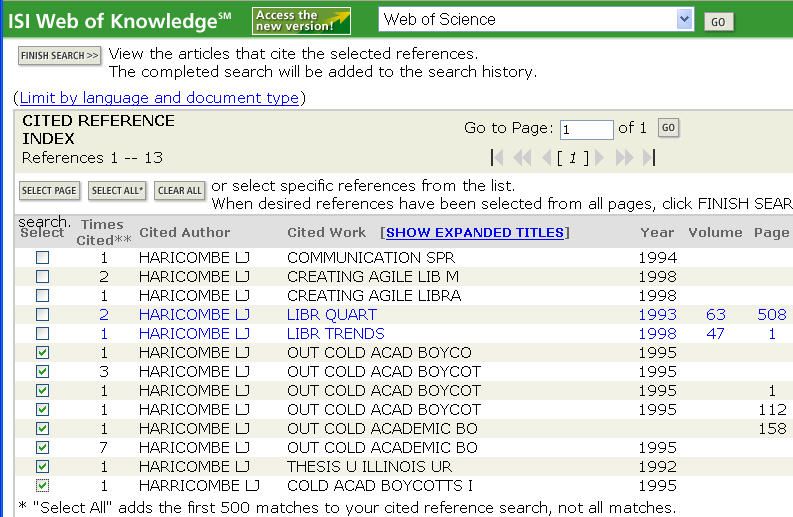
Task: Click SHOW EXPANDED TITLES link
Action: click(475, 232)
